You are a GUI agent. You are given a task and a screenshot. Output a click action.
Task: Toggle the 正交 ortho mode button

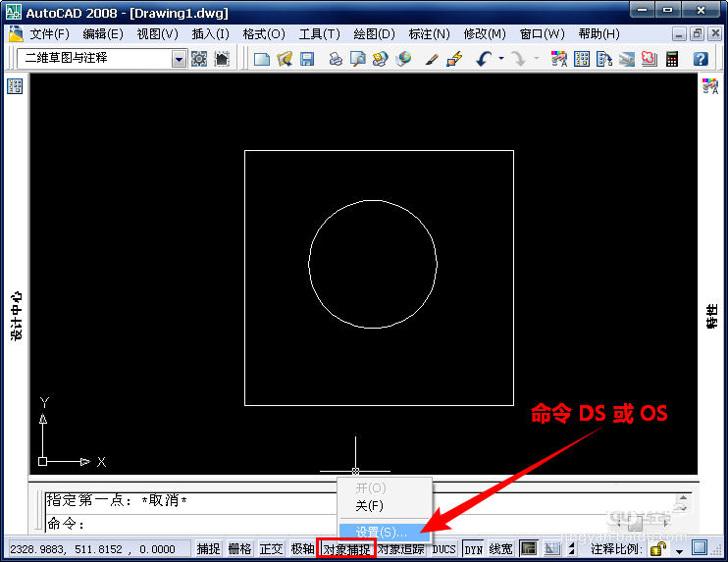pyautogui.click(x=271, y=549)
